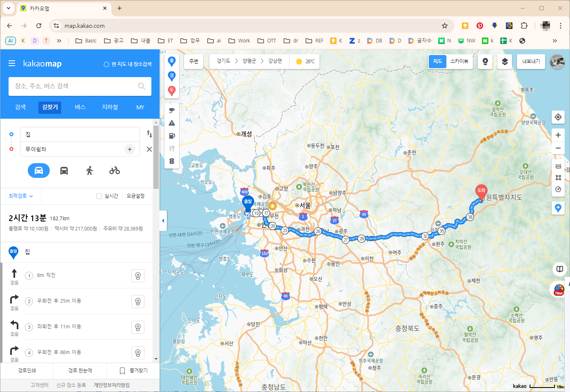Select the distance ruler tool
Image resolution: width=570 pixels, height=392 pixels.
(558, 166)
